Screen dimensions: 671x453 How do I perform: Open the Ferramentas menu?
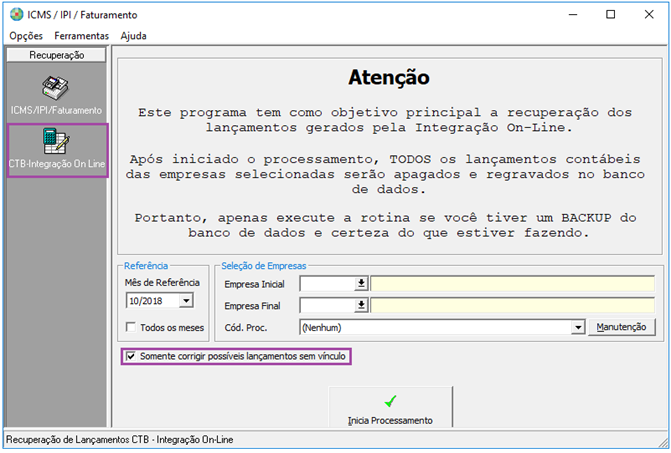coord(81,36)
